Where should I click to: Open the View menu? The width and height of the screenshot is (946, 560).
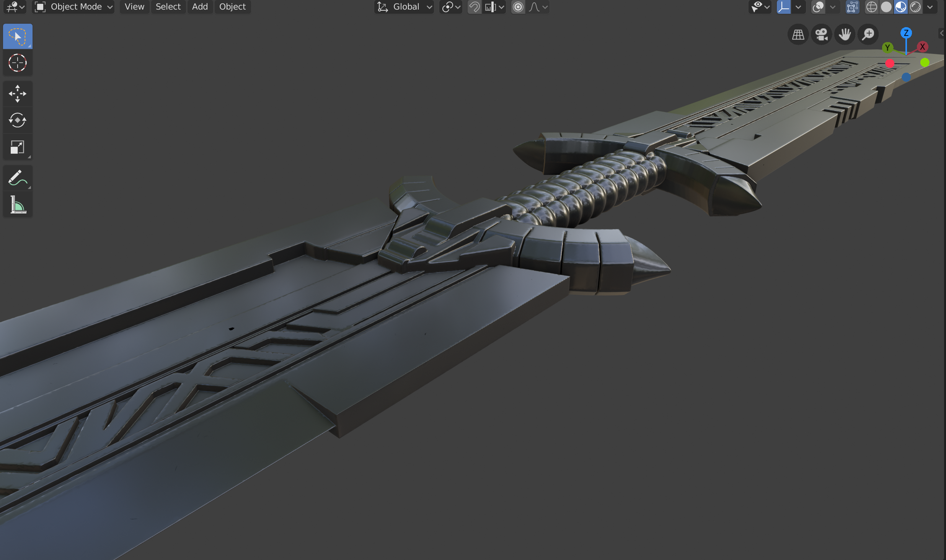[x=134, y=7]
